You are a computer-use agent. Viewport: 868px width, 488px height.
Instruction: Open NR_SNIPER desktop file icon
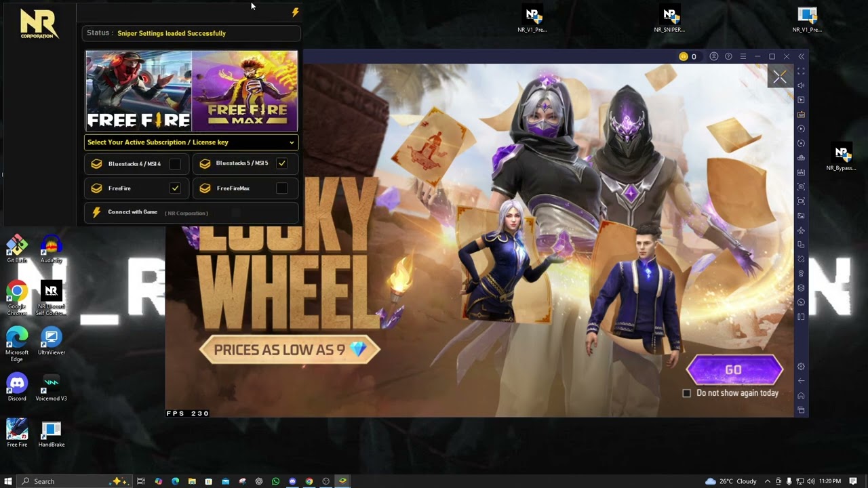[669, 20]
